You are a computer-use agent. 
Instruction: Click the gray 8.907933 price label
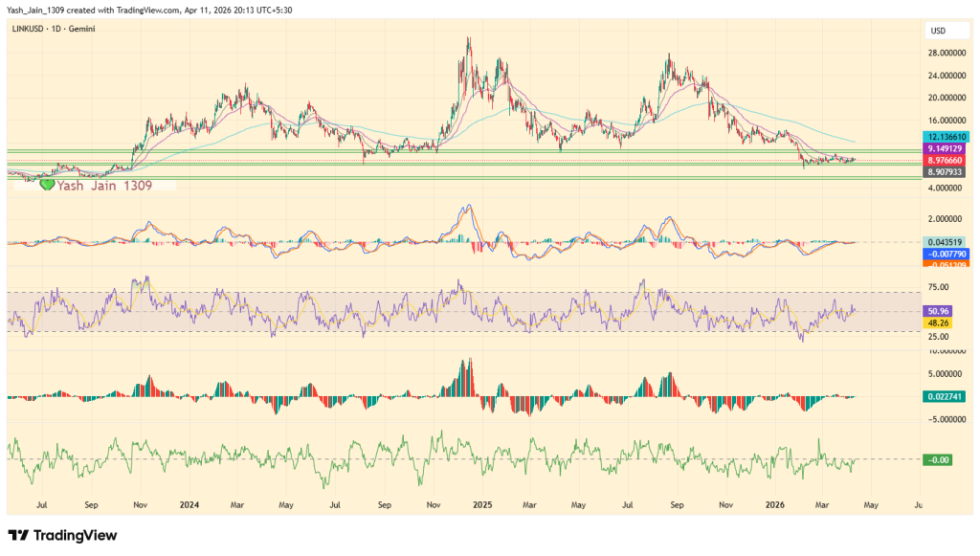coord(943,172)
